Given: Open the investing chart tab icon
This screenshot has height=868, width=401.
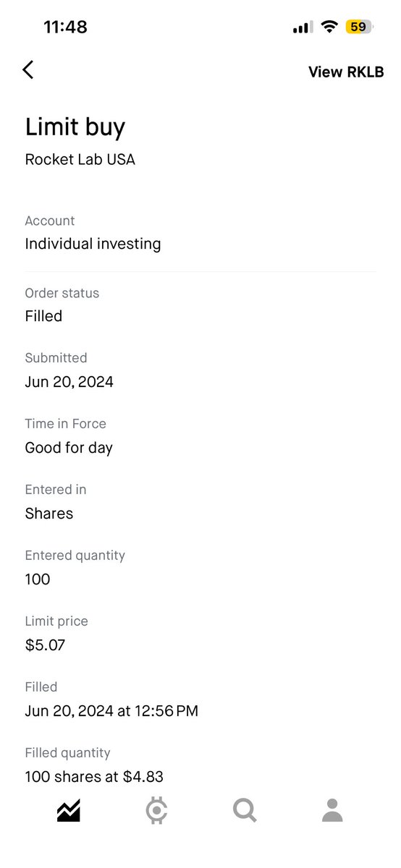Looking at the screenshot, I should [x=68, y=811].
